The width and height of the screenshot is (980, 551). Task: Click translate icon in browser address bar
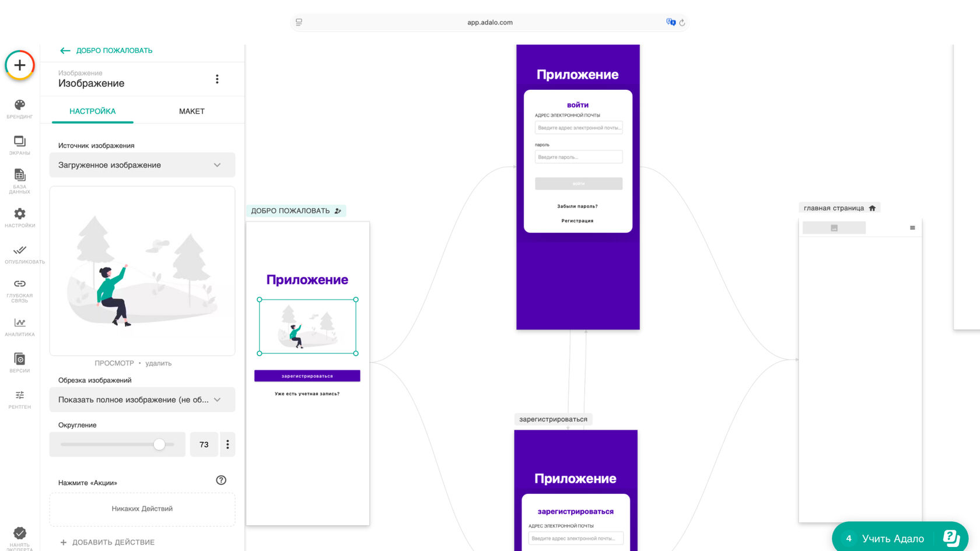pyautogui.click(x=671, y=22)
